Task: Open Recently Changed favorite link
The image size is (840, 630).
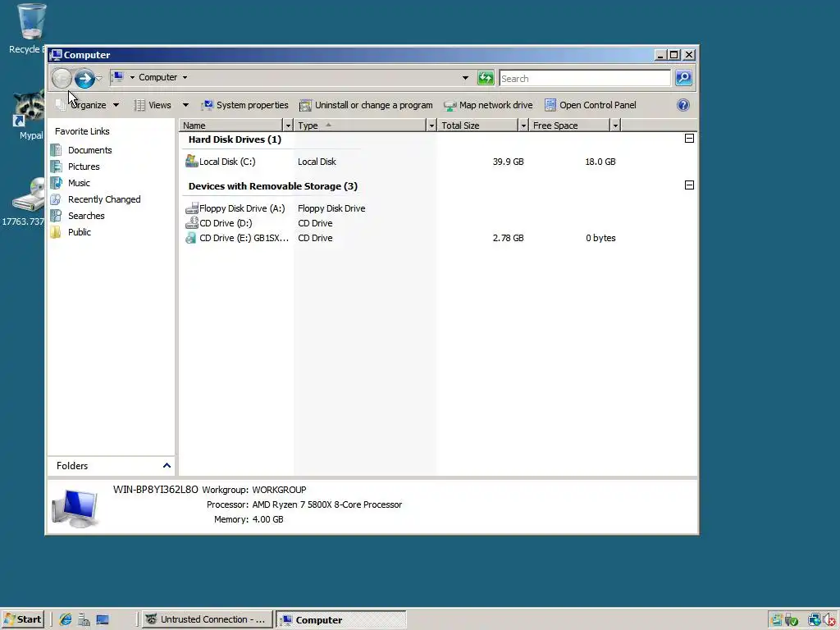Action: (x=104, y=199)
